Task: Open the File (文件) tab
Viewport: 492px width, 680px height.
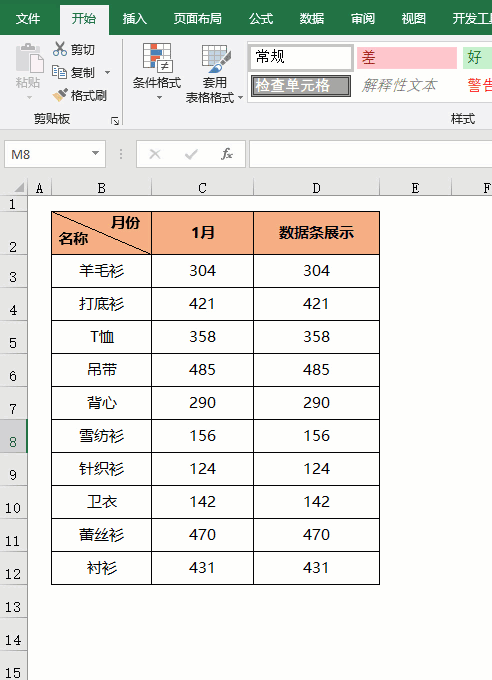Action: (28, 18)
